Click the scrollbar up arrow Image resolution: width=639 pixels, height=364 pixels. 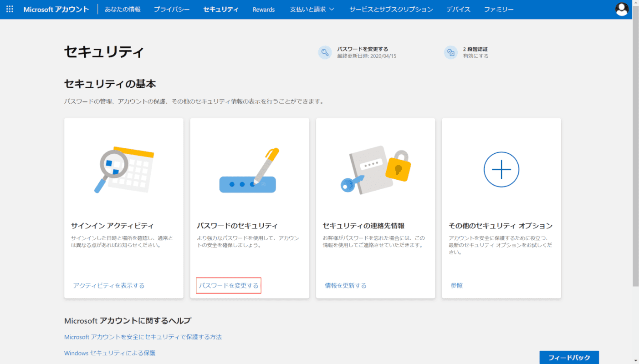(x=635, y=3)
